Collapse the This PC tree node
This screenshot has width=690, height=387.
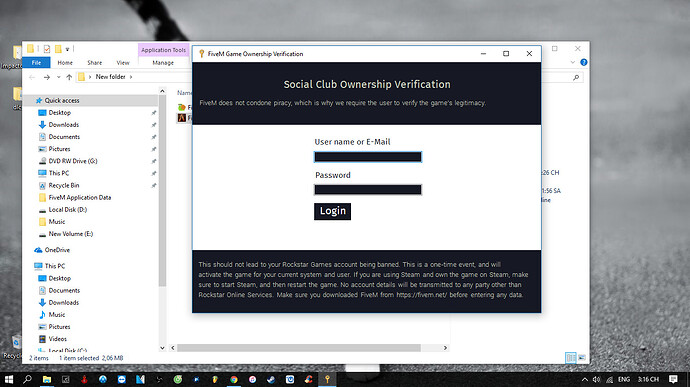pyautogui.click(x=30, y=266)
